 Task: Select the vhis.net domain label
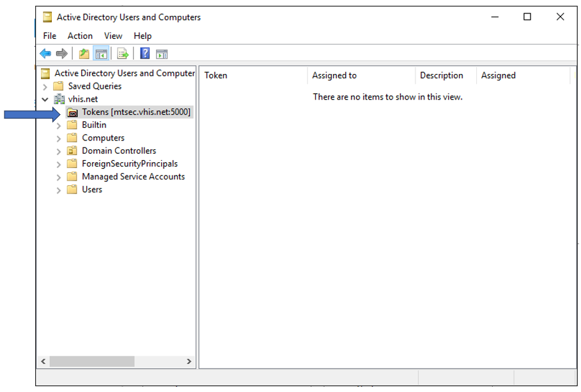click(x=83, y=99)
